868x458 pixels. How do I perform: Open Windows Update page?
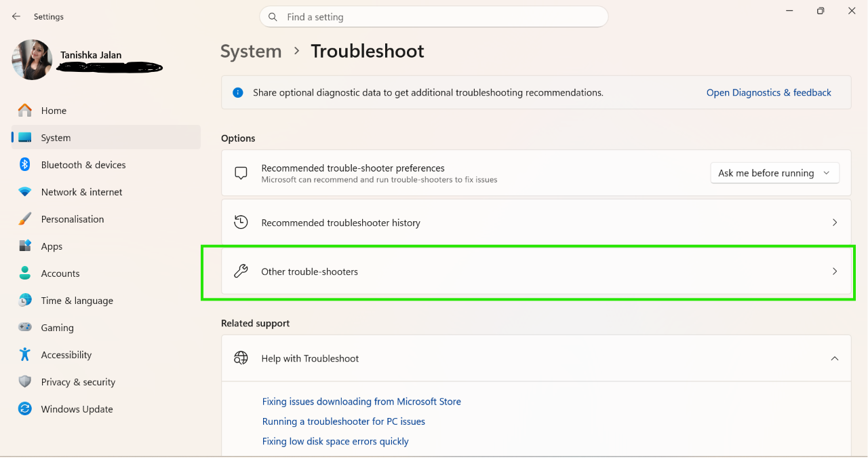click(x=106, y=409)
